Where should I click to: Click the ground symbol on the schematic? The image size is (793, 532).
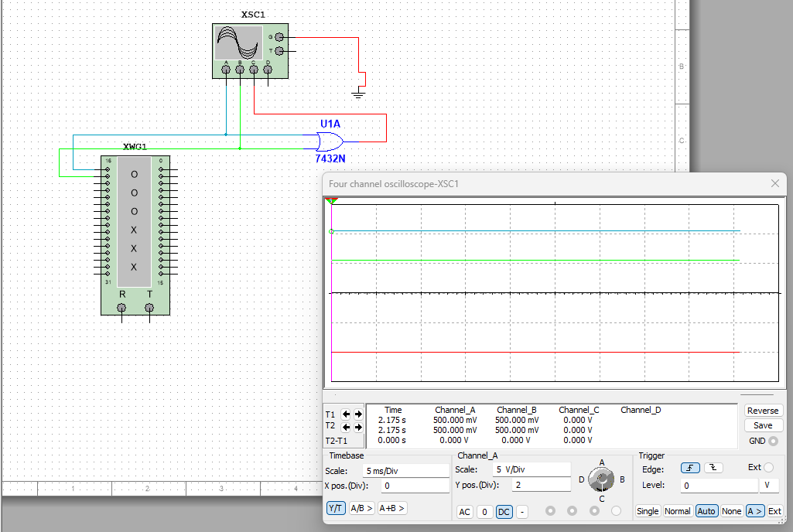(358, 93)
